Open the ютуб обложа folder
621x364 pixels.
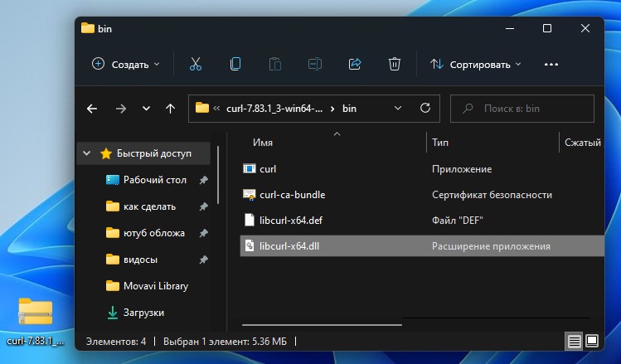point(153,233)
